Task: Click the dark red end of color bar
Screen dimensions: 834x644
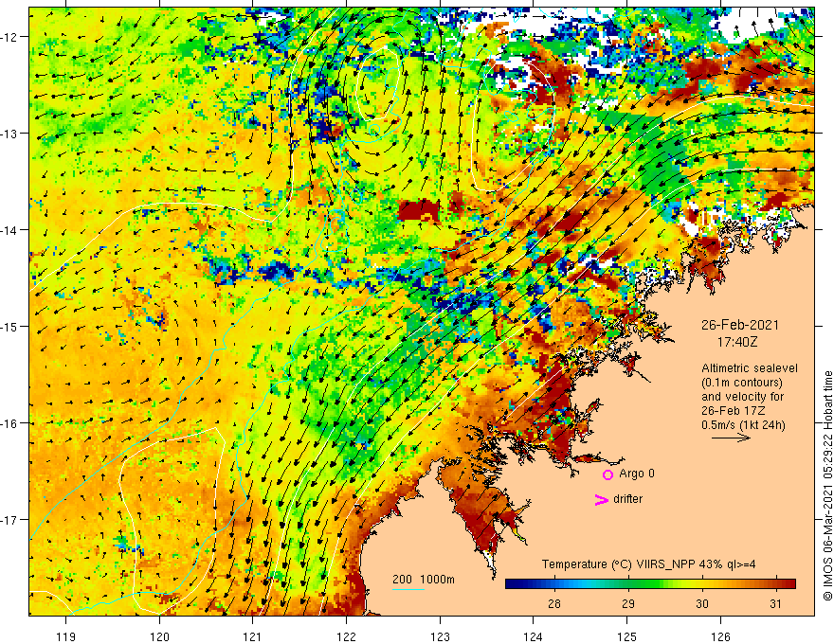Action: (789, 584)
